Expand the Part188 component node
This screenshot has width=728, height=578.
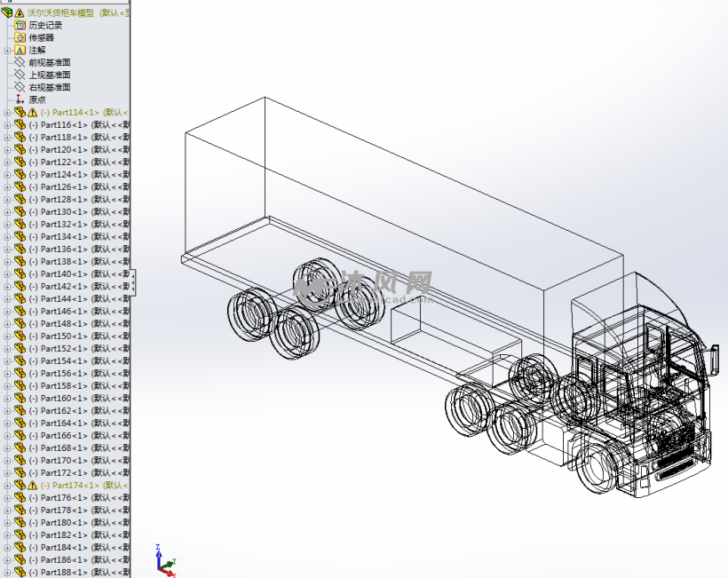click(x=7, y=573)
